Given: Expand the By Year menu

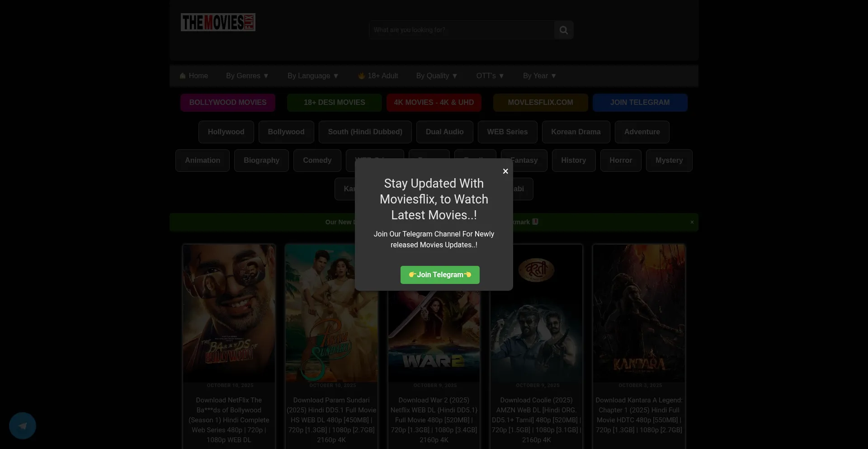Looking at the screenshot, I should click(x=540, y=76).
